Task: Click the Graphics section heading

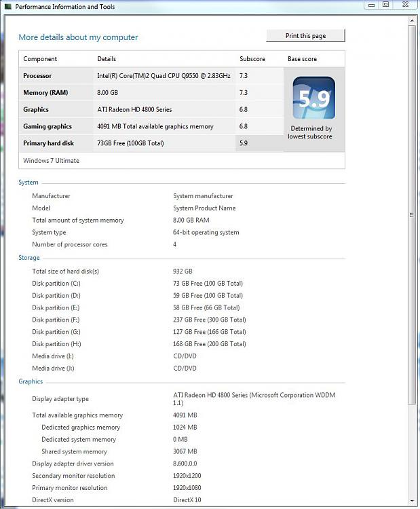Action: point(31,381)
